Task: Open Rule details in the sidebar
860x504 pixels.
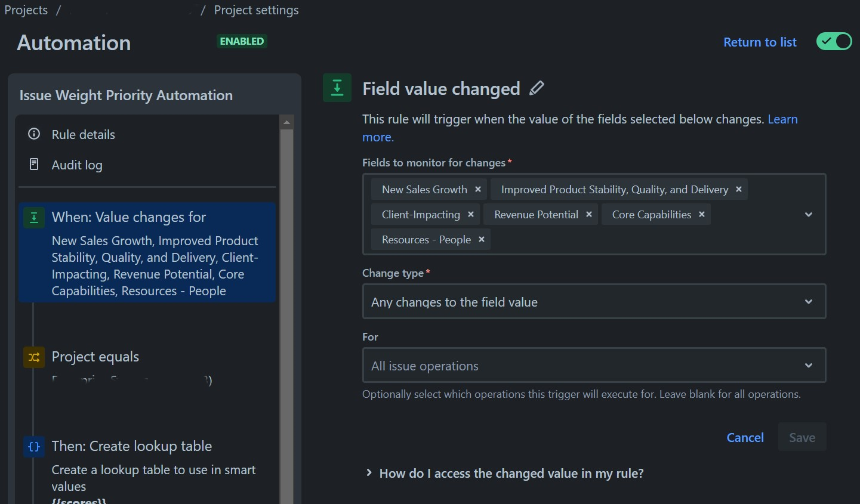Action: click(83, 134)
